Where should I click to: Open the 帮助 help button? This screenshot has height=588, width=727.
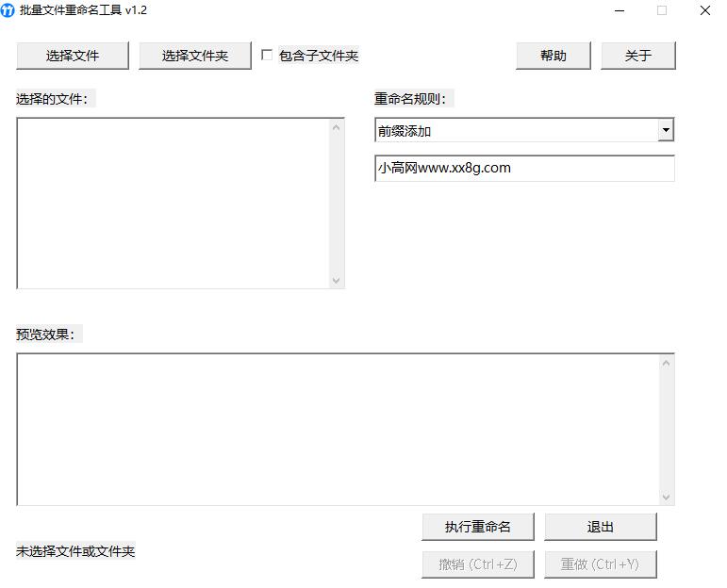point(554,56)
